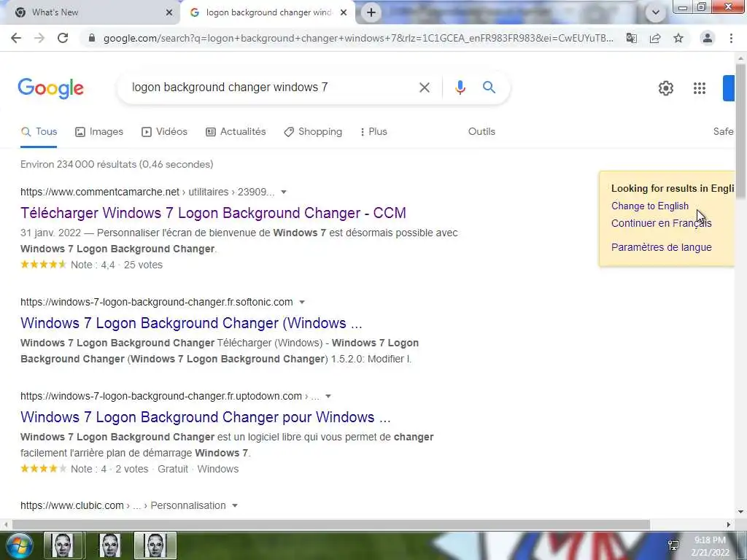Bookmark this page with the star icon
Viewport: 747px width, 560px height.
(x=678, y=38)
